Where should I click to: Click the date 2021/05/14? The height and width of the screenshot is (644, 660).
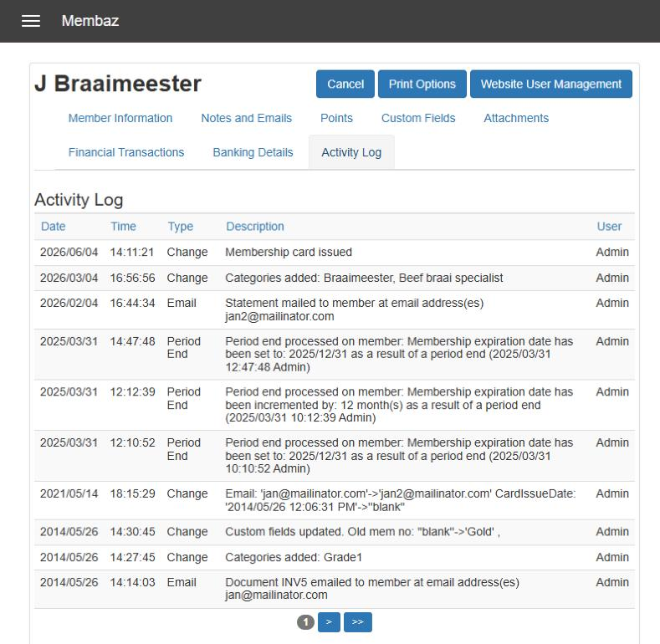[x=69, y=493]
